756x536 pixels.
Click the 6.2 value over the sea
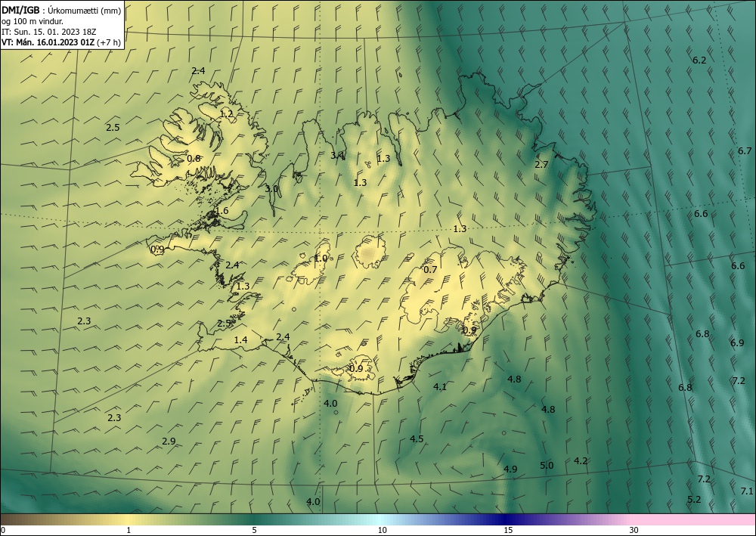click(699, 60)
